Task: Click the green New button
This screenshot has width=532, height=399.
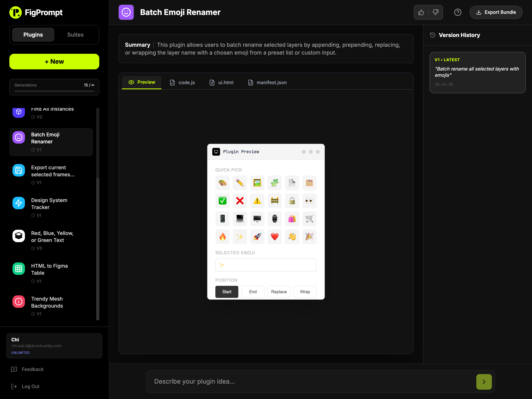Action: 54,62
